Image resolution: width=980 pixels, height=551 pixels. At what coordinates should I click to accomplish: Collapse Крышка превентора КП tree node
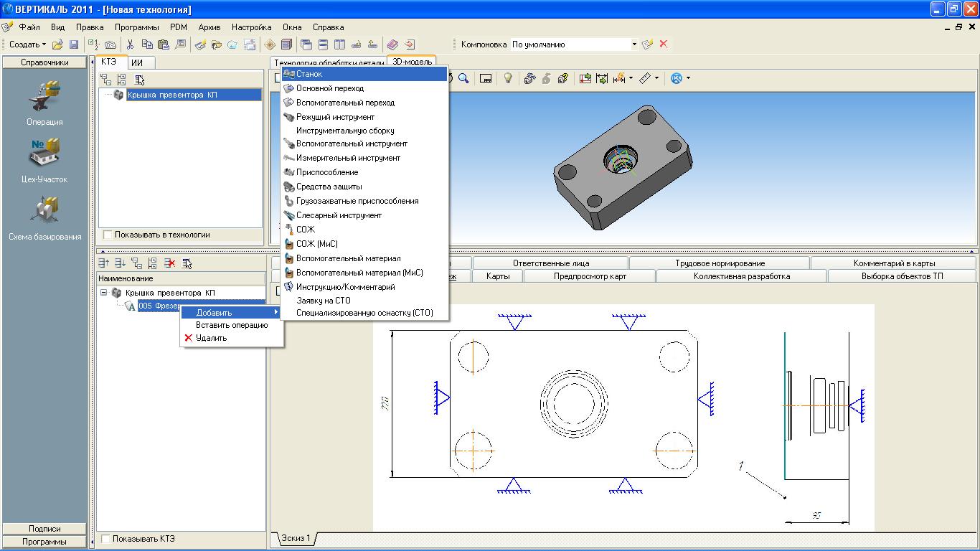(103, 293)
